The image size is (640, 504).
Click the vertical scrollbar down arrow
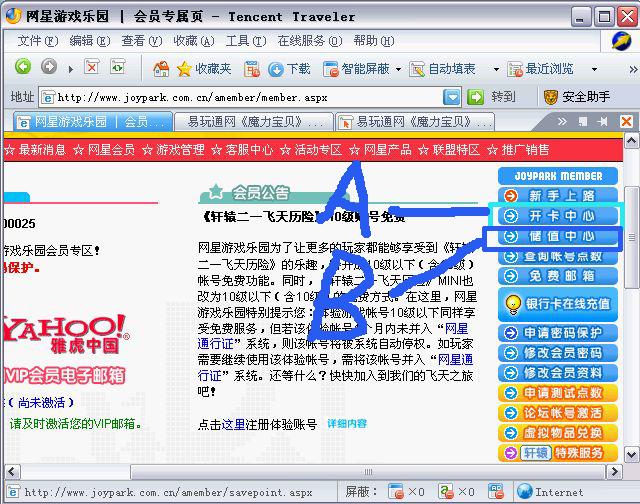(631, 454)
